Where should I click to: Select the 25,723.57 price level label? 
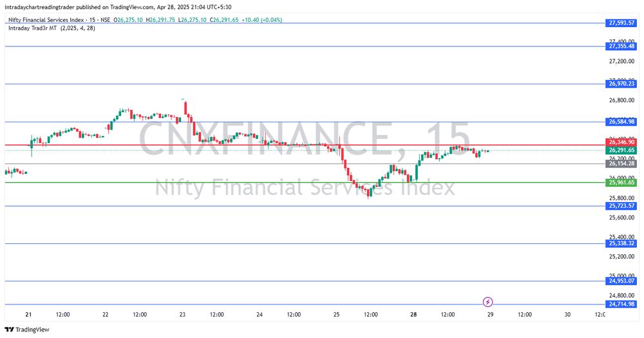621,206
